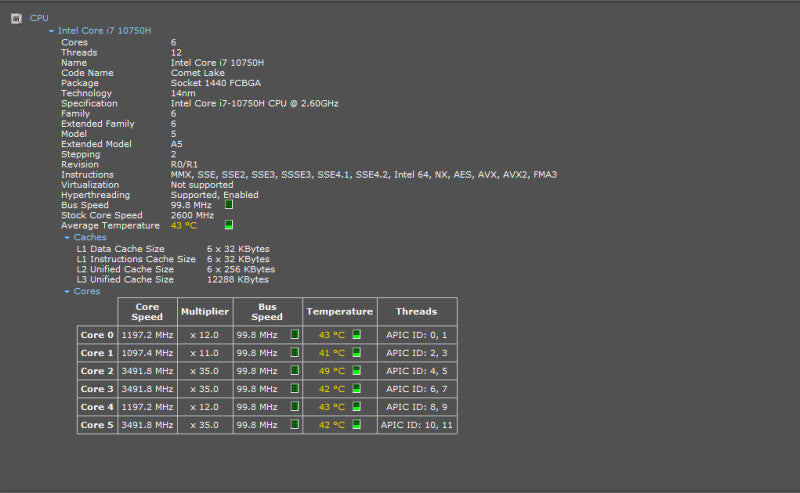
Task: Click the Core Speed column header
Action: [x=147, y=312]
